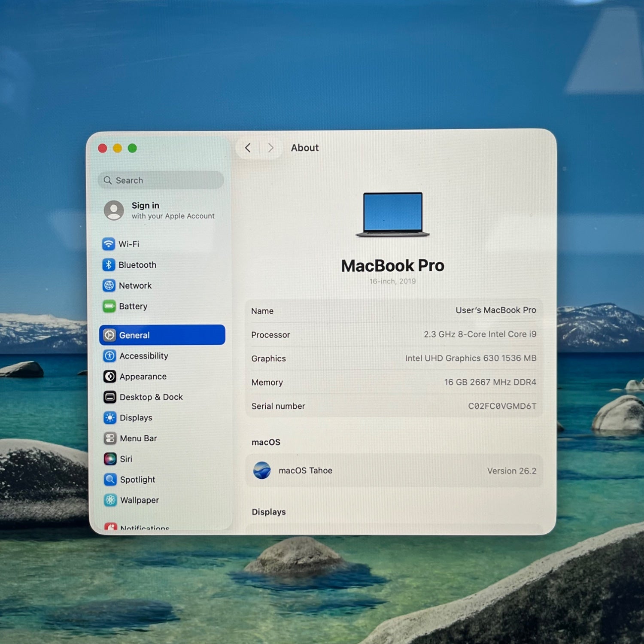Image resolution: width=644 pixels, height=644 pixels.
Task: Go forward with the right chevron button
Action: pyautogui.click(x=270, y=148)
